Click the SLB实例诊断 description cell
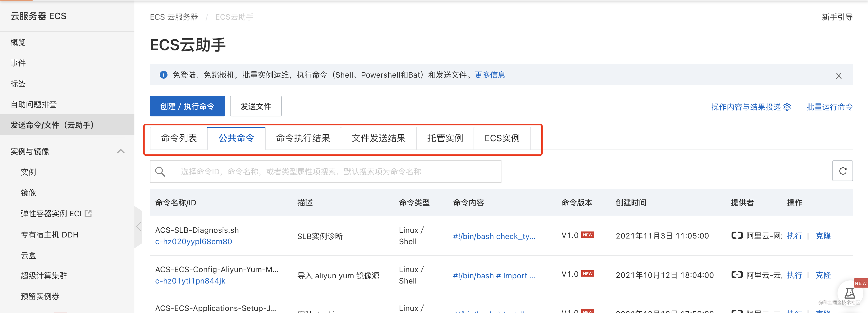868x313 pixels. click(x=320, y=236)
